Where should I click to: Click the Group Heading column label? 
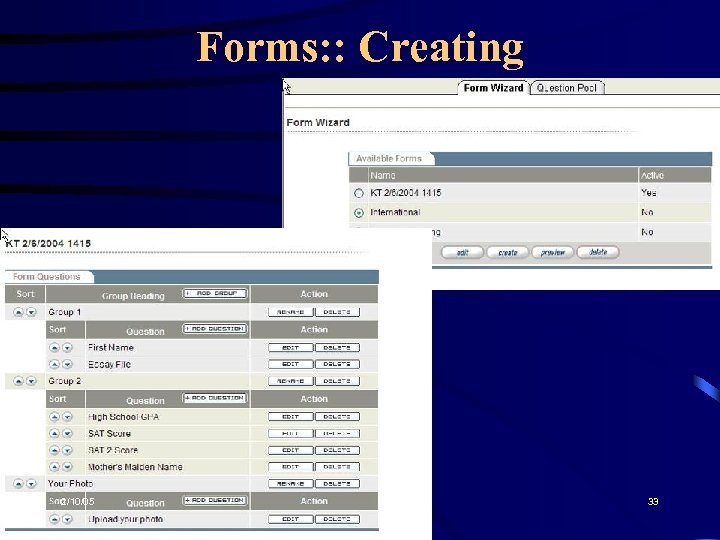coord(133,296)
